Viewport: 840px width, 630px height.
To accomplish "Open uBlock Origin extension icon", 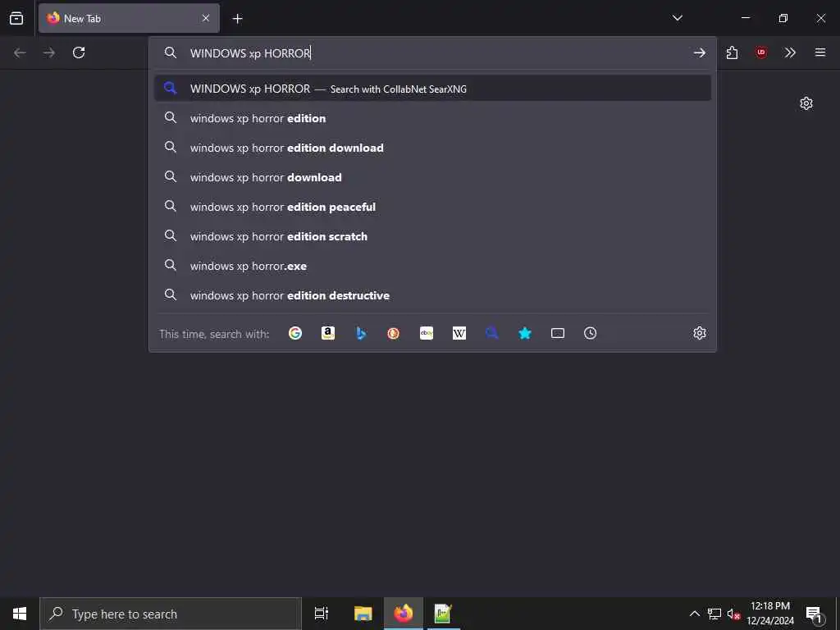I will coord(761,52).
